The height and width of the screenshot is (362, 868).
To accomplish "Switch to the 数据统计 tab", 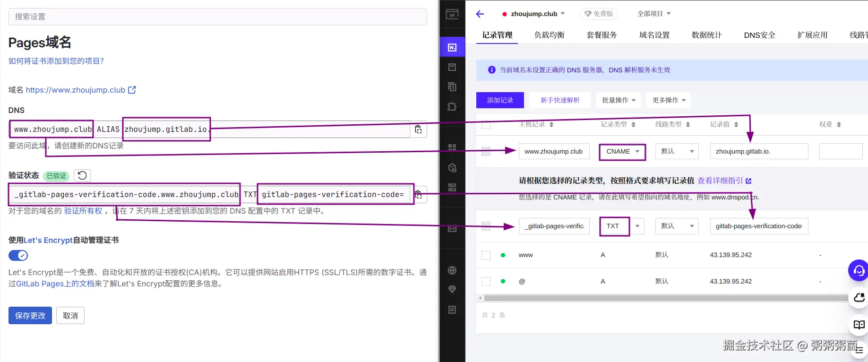I will coord(707,35).
